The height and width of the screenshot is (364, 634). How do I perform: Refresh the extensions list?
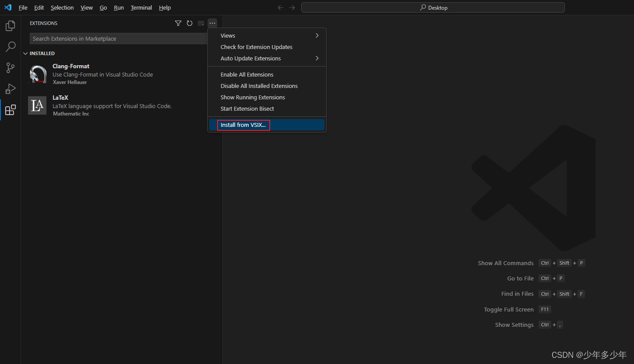pyautogui.click(x=190, y=23)
